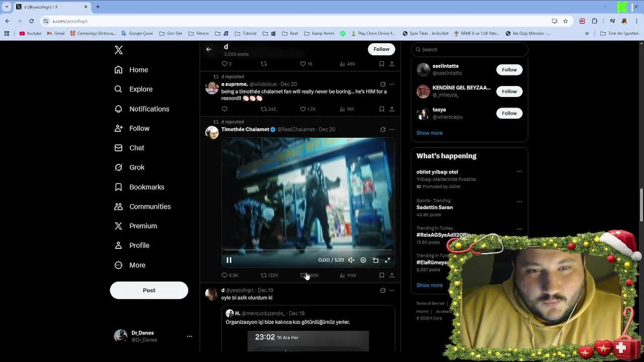
Task: Like the Timothée Chalamet post
Action: [x=303, y=275]
